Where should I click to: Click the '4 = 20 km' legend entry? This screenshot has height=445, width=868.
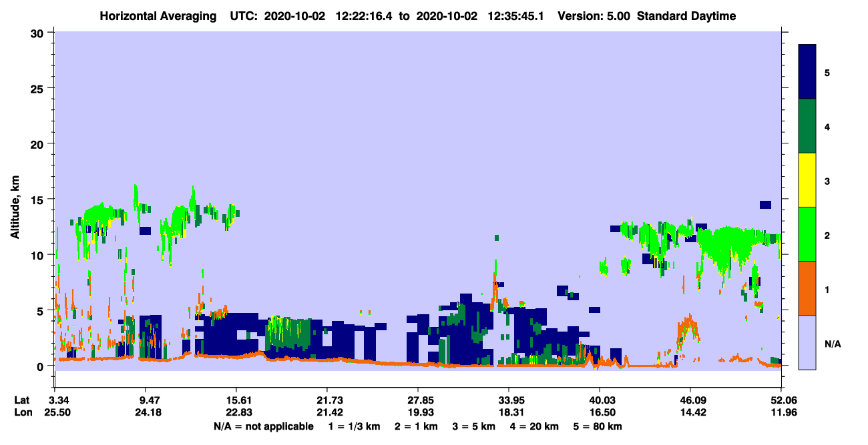(x=533, y=426)
